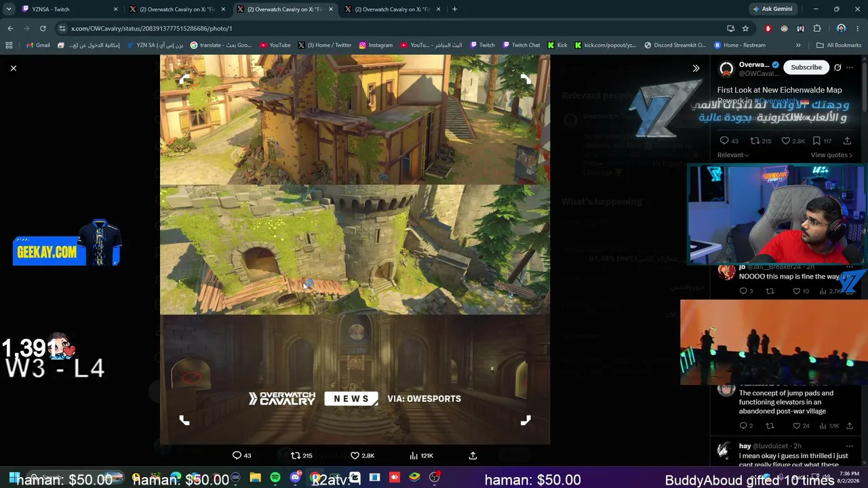Like the jump pads comment showing 24

click(801, 426)
